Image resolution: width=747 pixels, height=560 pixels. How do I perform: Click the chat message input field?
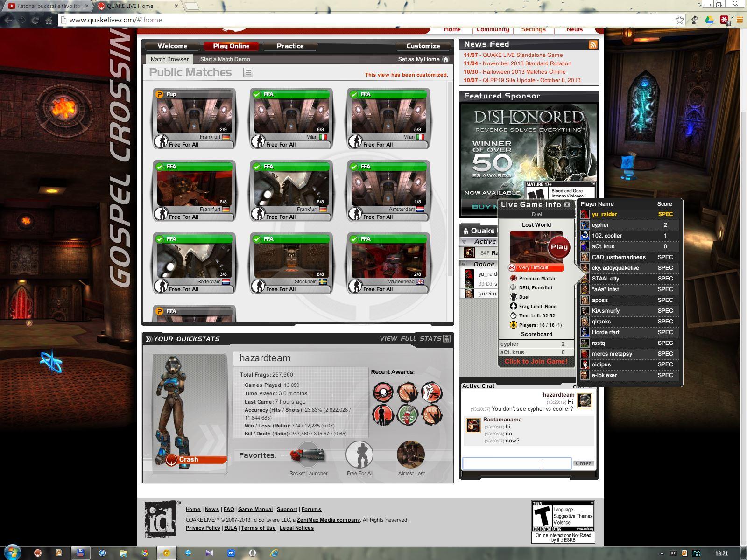[517, 463]
